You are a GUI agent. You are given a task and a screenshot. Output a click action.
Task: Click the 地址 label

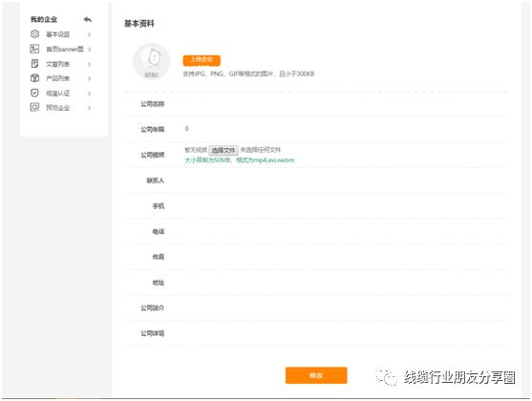159,283
